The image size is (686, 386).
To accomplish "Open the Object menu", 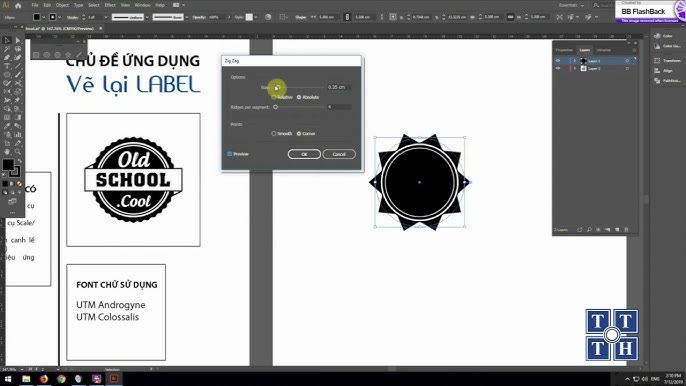I will 62,5.
